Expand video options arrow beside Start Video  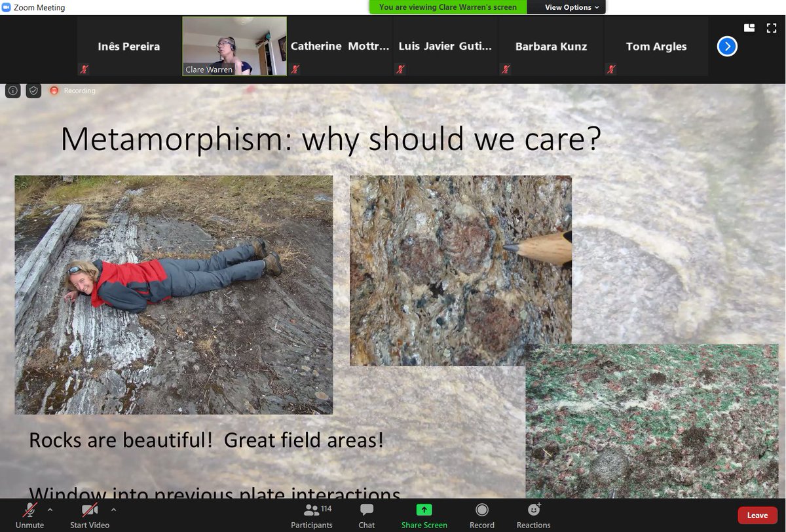tap(113, 509)
